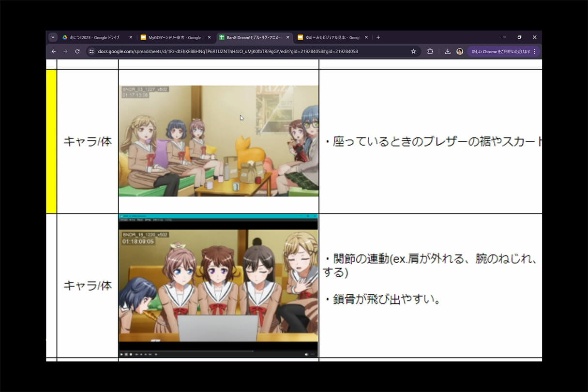Open the Chrome three-dot menu
This screenshot has width=588, height=392.
click(x=534, y=51)
